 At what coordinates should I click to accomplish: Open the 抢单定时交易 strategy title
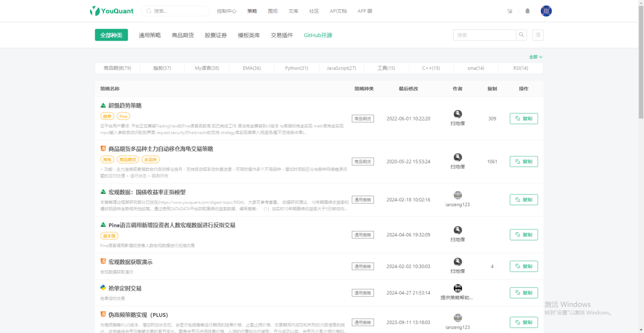click(125, 288)
